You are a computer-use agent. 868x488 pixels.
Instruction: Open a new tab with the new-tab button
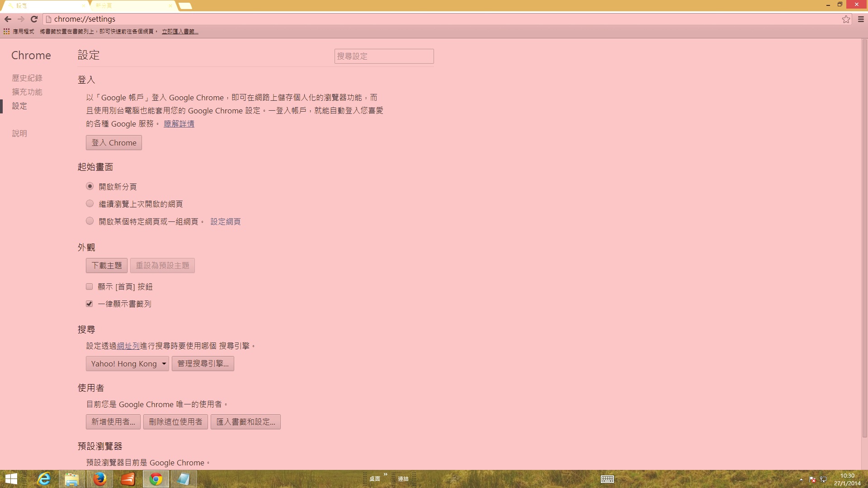coord(185,6)
